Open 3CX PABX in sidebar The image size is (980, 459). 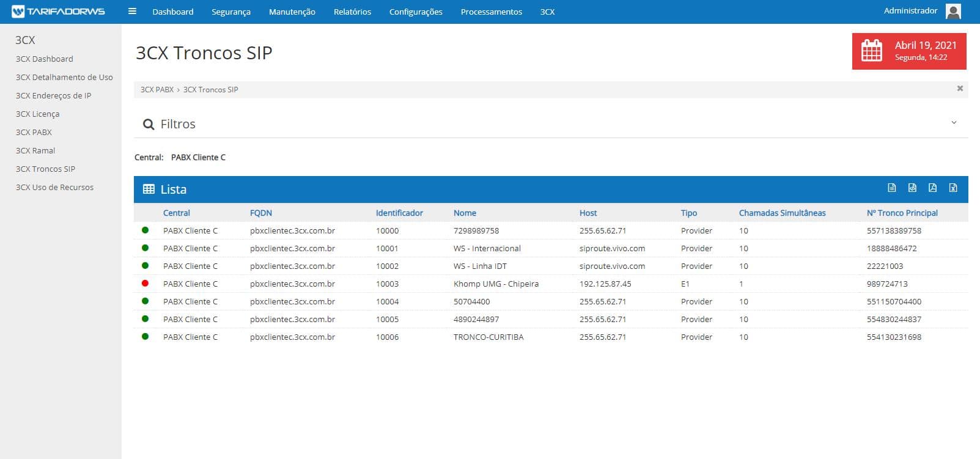point(34,132)
